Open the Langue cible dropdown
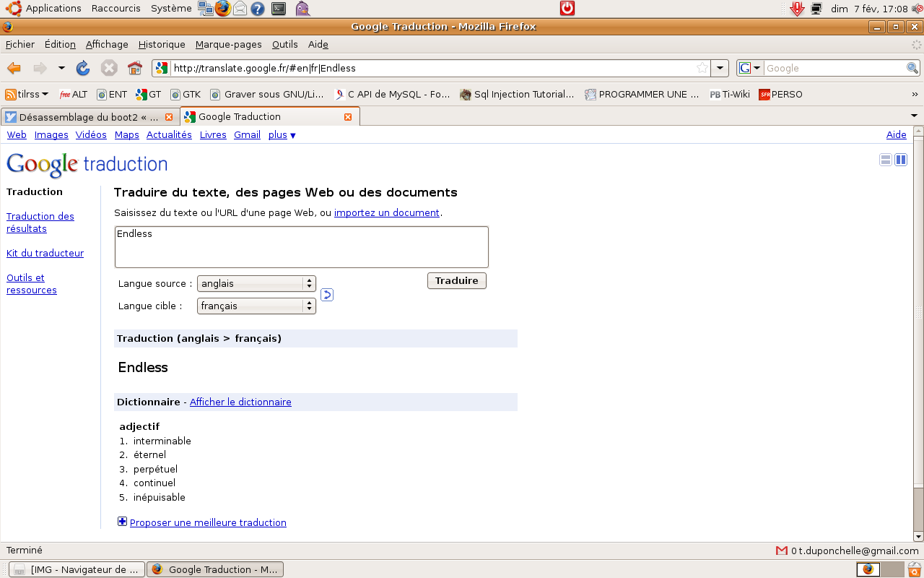This screenshot has width=924, height=578. coord(256,306)
